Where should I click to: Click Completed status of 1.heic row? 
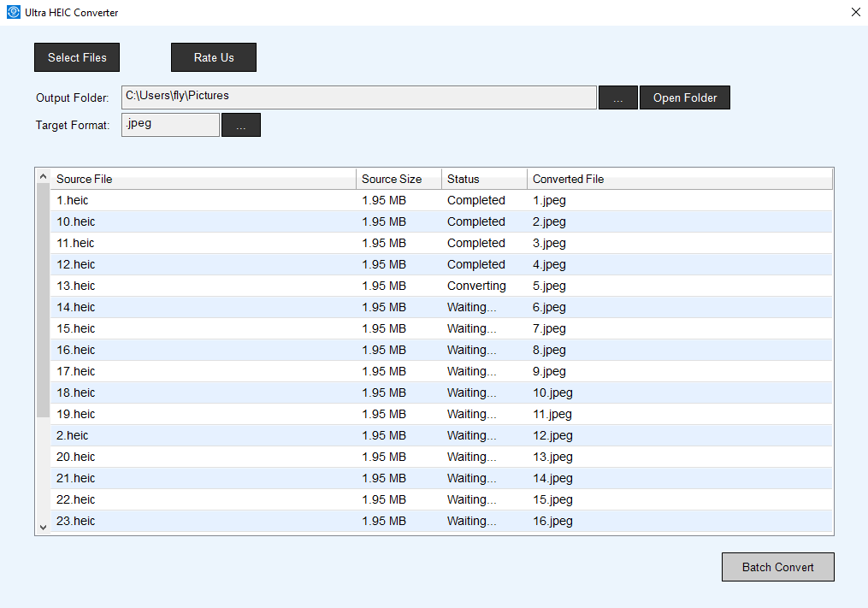[476, 200]
